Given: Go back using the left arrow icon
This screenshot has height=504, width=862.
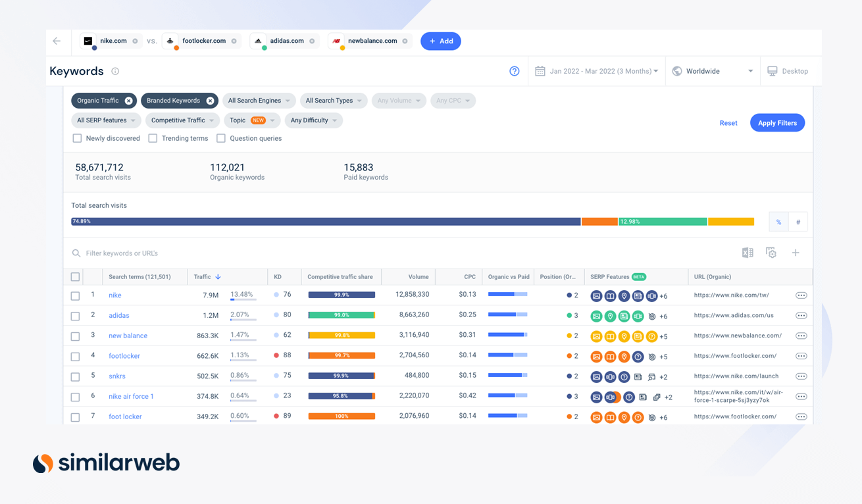Looking at the screenshot, I should (57, 41).
